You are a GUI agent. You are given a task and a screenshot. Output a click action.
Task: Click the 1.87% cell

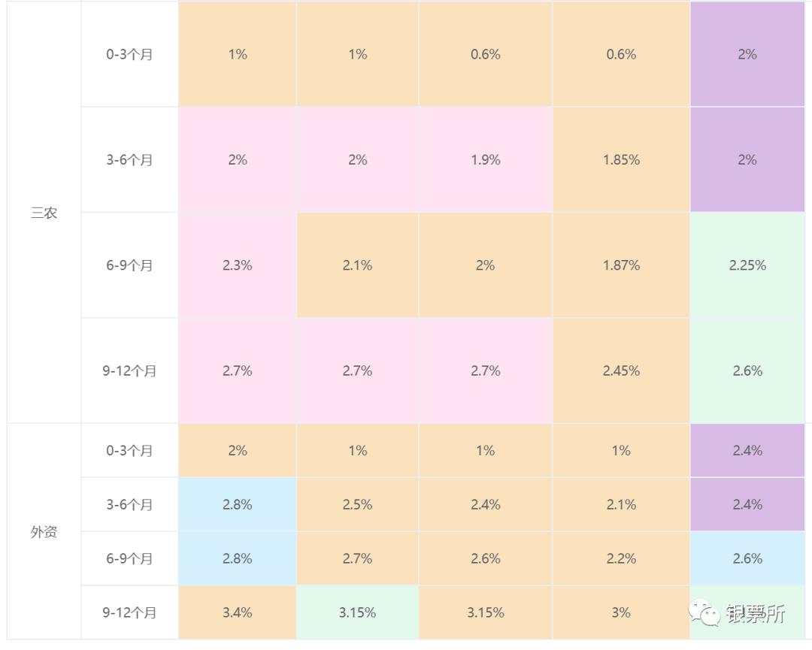coord(621,265)
